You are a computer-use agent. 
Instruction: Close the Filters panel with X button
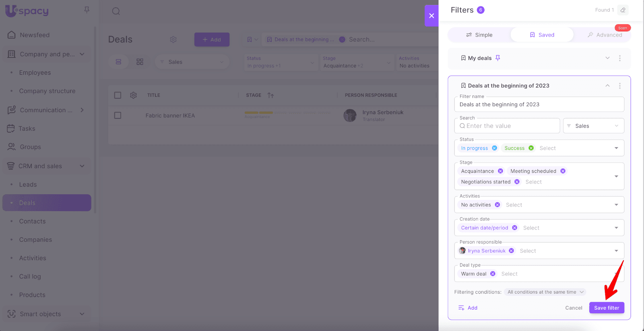pyautogui.click(x=431, y=16)
